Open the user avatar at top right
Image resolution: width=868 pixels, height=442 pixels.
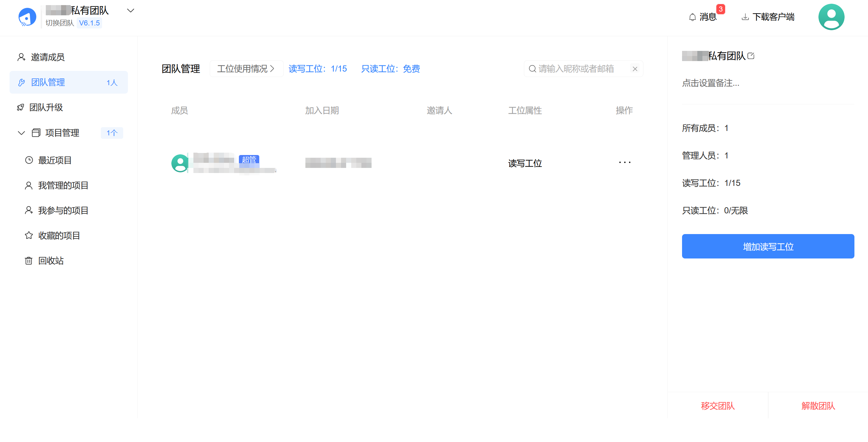click(x=831, y=17)
